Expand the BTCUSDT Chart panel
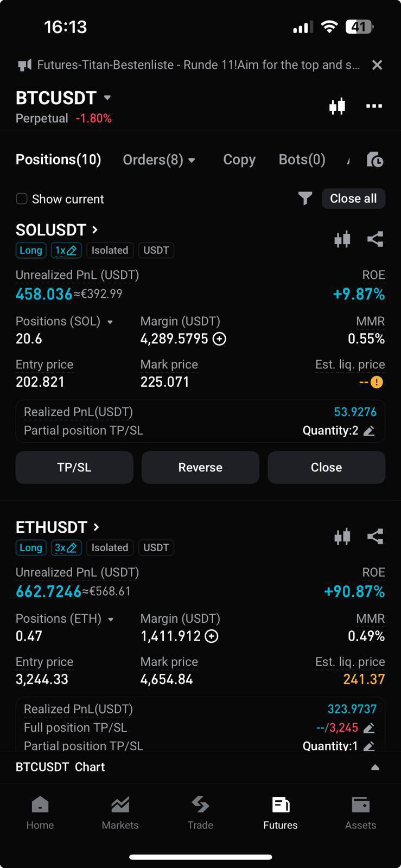The width and height of the screenshot is (401, 868). pyautogui.click(x=375, y=767)
